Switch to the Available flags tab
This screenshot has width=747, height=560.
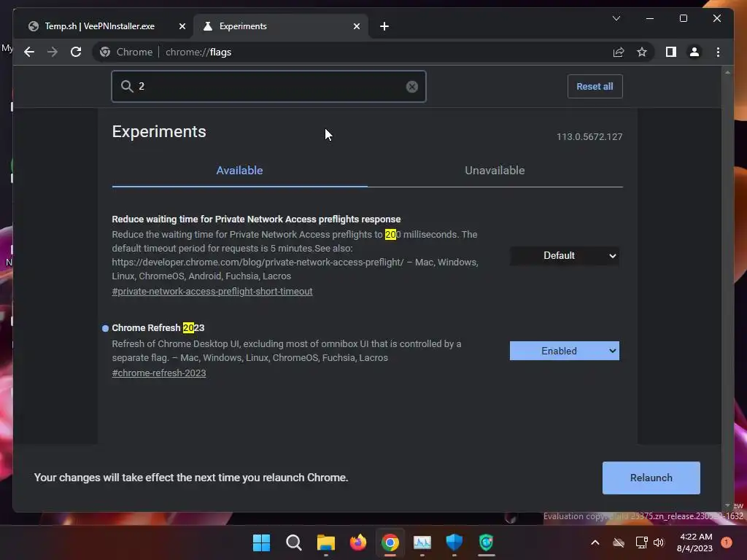[239, 171]
